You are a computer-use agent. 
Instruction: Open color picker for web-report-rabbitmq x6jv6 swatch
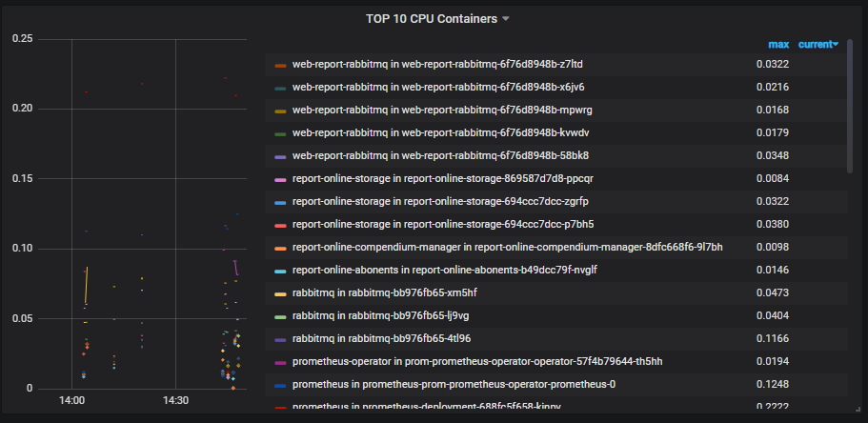(x=280, y=89)
